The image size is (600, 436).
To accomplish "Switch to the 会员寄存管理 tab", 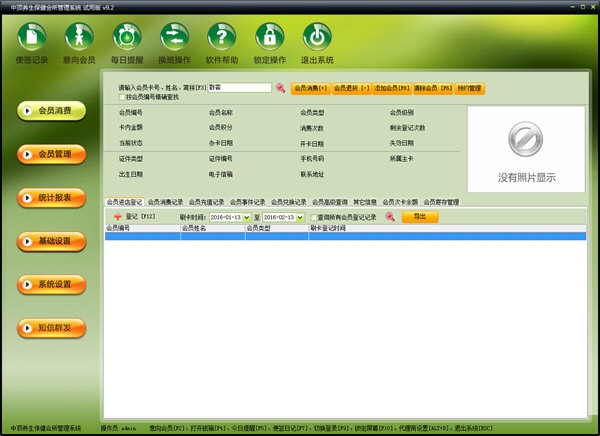I will [441, 202].
